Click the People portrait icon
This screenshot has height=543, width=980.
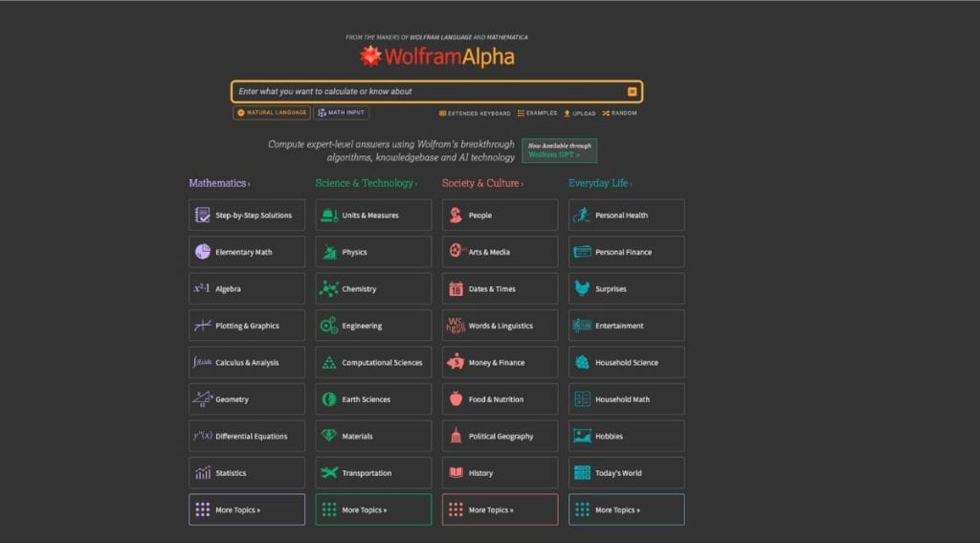(x=456, y=215)
